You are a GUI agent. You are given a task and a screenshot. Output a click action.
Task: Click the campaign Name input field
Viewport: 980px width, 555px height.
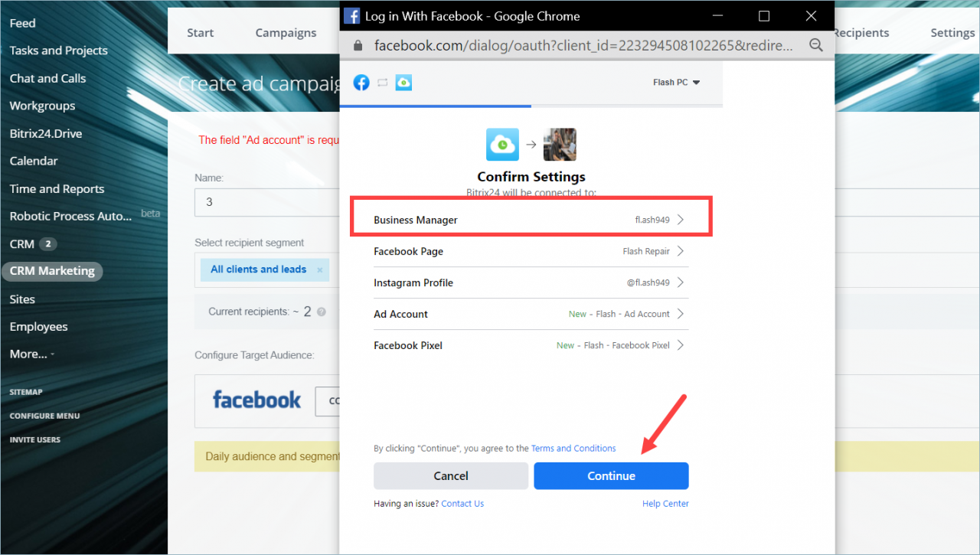pyautogui.click(x=267, y=203)
